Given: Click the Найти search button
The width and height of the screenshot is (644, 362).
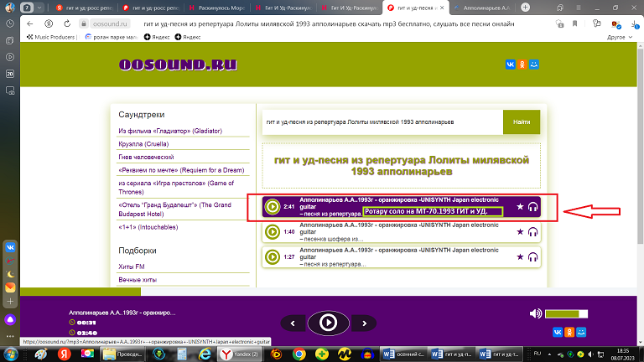Looking at the screenshot, I should [x=522, y=122].
